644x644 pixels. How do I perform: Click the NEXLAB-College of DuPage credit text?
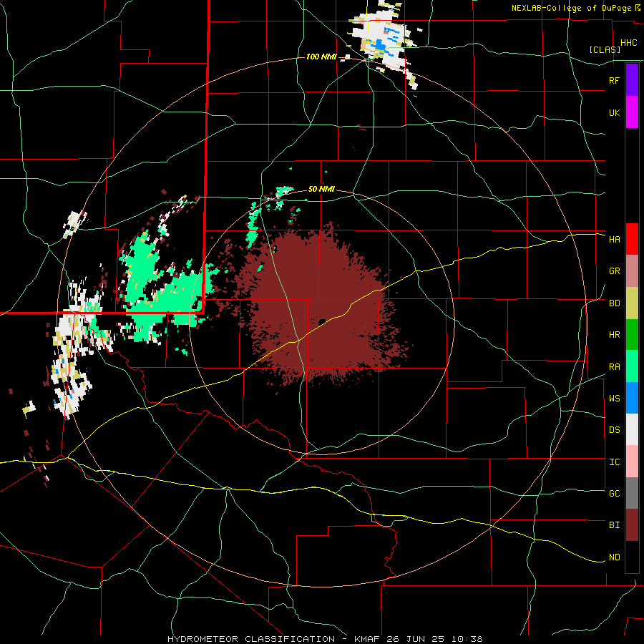[571, 8]
